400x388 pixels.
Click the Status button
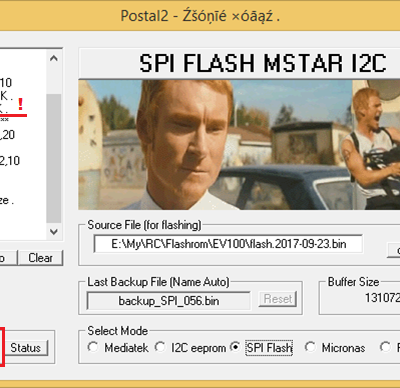(x=25, y=348)
